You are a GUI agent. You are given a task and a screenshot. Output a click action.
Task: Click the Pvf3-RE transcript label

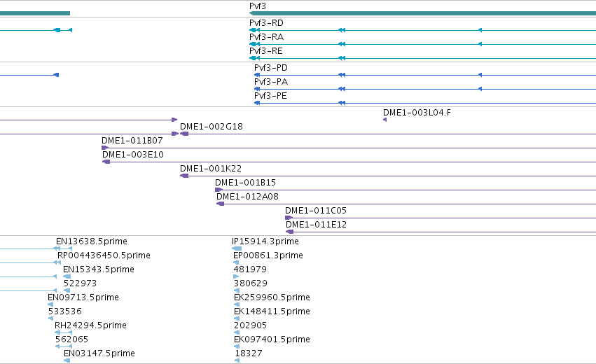265,51
